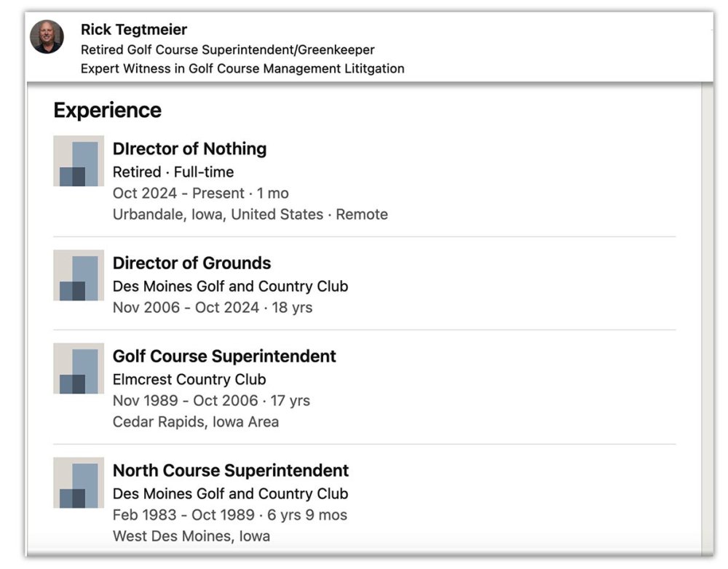Click the Director of Grounds company logo
Screen dimensions: 728x569
coord(79,275)
